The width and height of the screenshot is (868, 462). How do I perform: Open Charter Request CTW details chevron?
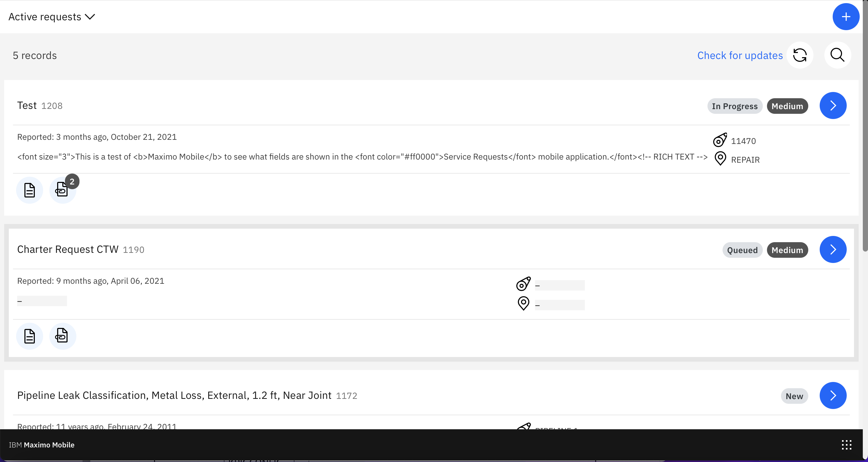(x=833, y=249)
